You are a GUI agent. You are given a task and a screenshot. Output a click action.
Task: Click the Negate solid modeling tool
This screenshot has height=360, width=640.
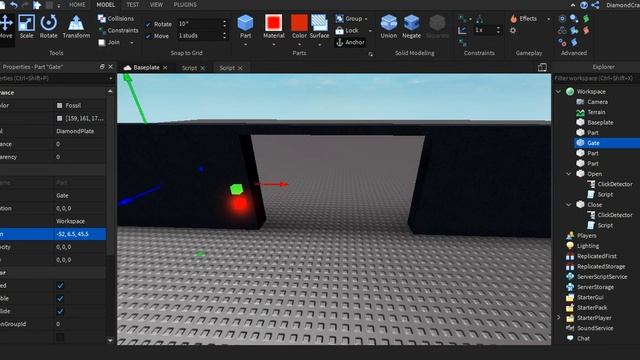411,27
